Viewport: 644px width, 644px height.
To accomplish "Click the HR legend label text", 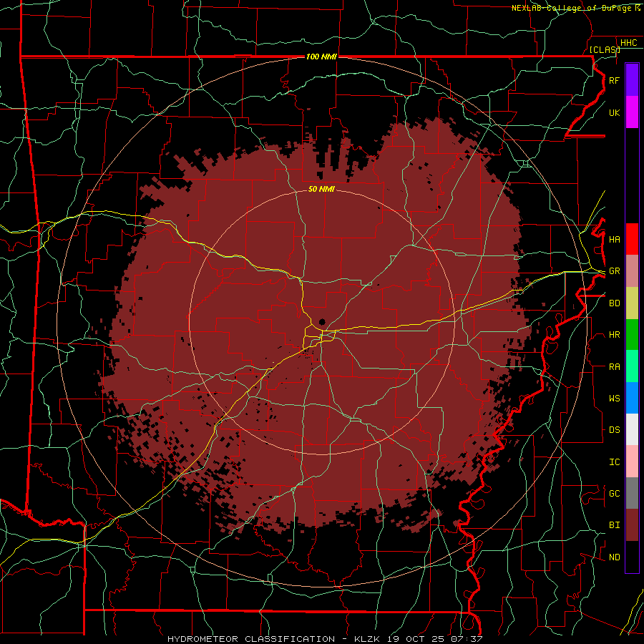I will [614, 335].
